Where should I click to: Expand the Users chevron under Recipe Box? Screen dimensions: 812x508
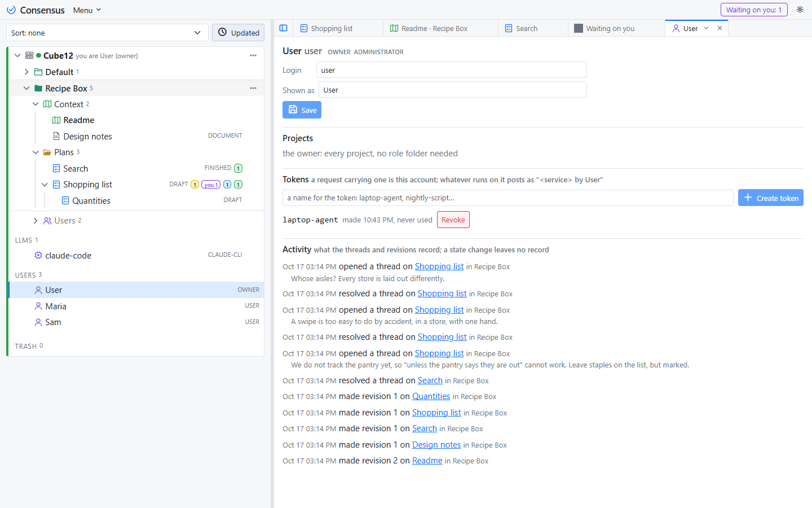click(36, 221)
